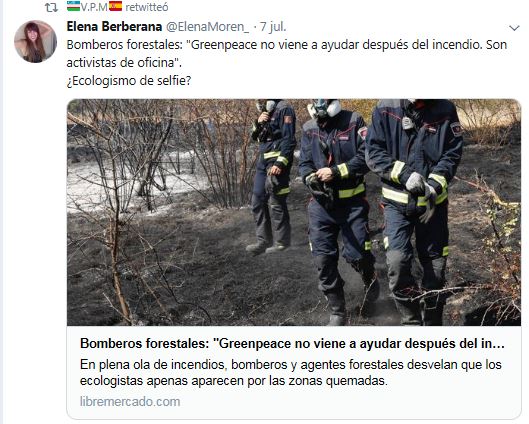Open the @ElenaMoren_ handle
Viewport: 529px width, 424px height.
coord(208,27)
